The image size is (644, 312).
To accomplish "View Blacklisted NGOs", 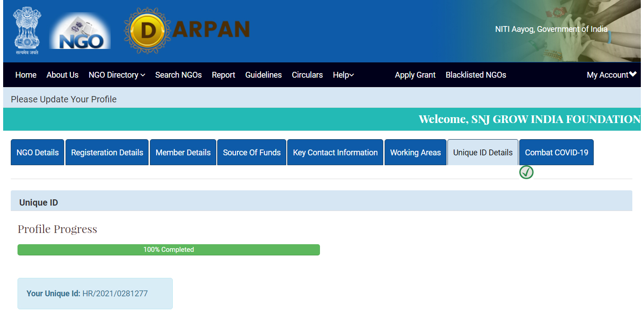I will click(x=476, y=75).
